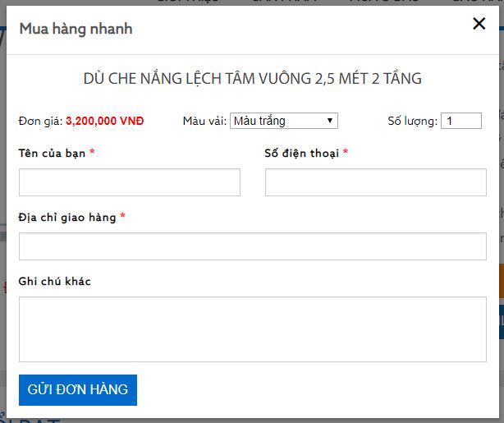The image size is (504, 423).
Task: Click the Màu vải label text
Action: point(204,122)
